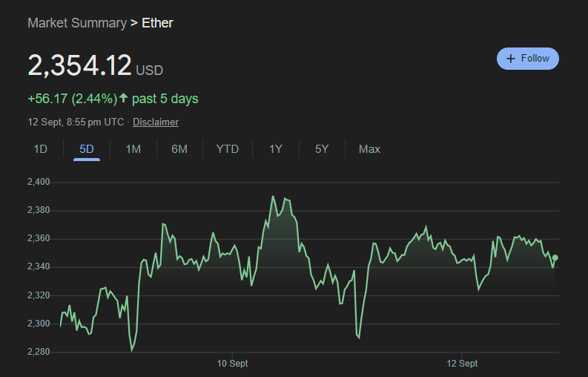This screenshot has height=377, width=588.
Task: Click the 12 Sept date axis label
Action: coord(462,364)
